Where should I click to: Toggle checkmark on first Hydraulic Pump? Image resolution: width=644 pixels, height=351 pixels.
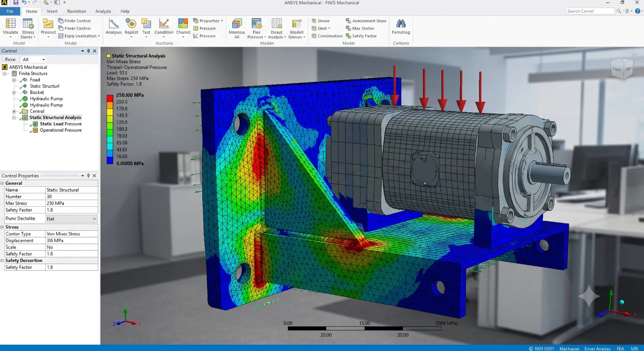pyautogui.click(x=21, y=99)
